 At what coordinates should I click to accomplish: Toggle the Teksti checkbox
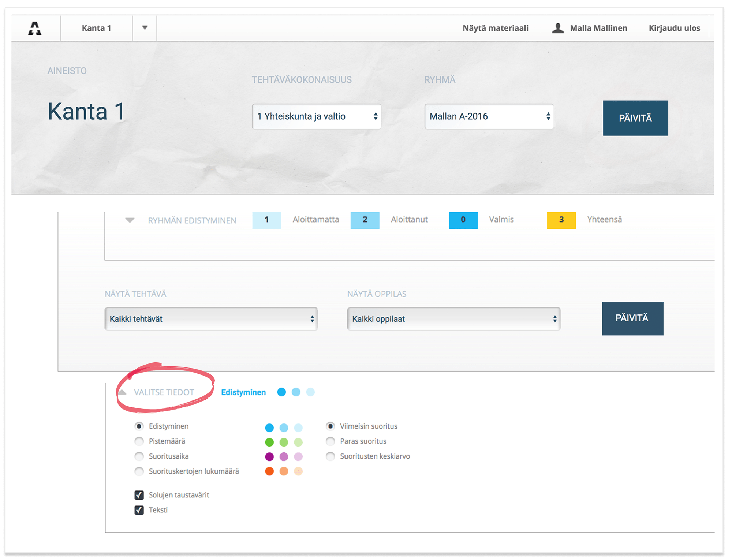click(139, 510)
